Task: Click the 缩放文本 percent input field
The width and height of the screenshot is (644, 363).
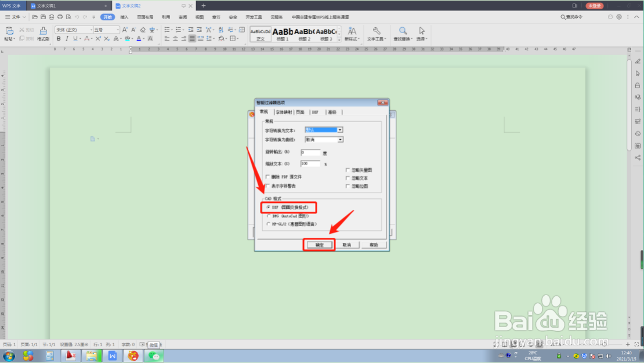Action: [x=310, y=164]
